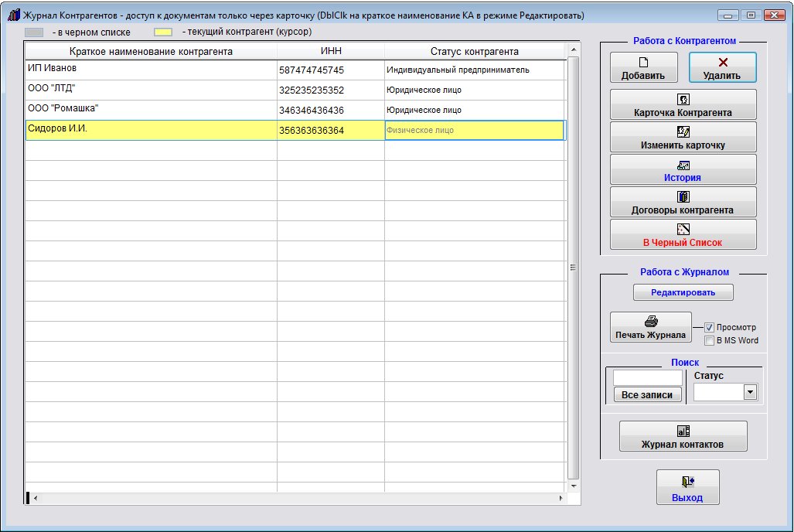Screen dimensions: 794x532
Task: Click the Редактировать button
Action: click(x=683, y=292)
